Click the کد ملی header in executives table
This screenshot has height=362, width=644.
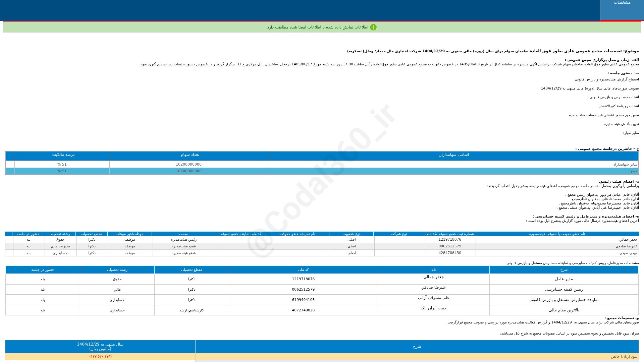[x=303, y=270]
